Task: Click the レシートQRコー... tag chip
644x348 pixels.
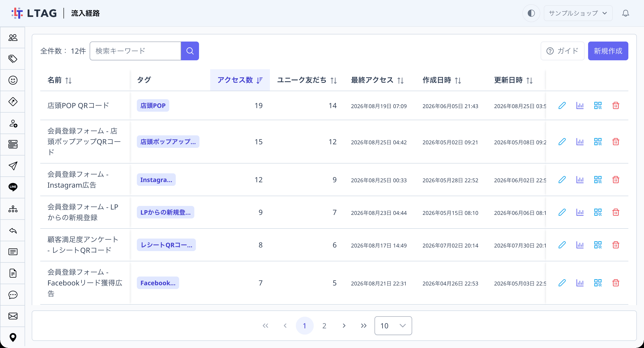Action: coord(166,245)
